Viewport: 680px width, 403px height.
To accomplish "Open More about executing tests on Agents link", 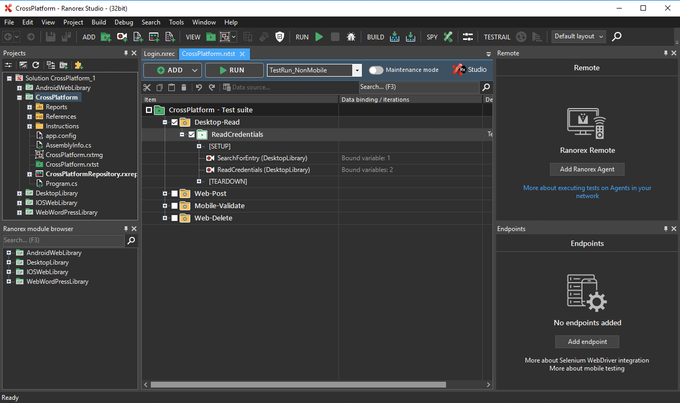I will pyautogui.click(x=587, y=192).
